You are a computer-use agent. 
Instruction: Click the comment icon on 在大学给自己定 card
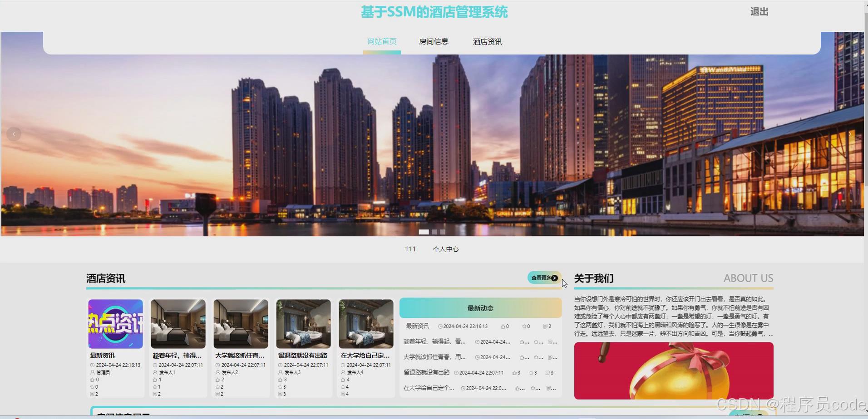click(343, 394)
